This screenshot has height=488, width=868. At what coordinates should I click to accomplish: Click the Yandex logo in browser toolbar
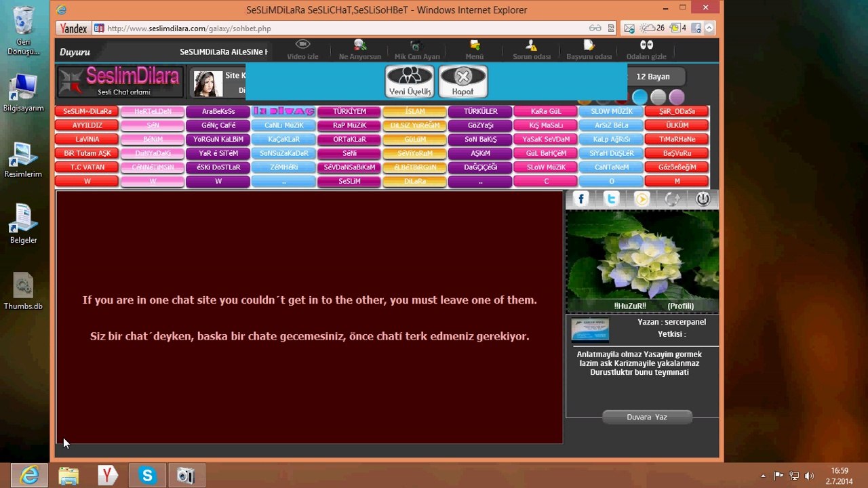[74, 28]
